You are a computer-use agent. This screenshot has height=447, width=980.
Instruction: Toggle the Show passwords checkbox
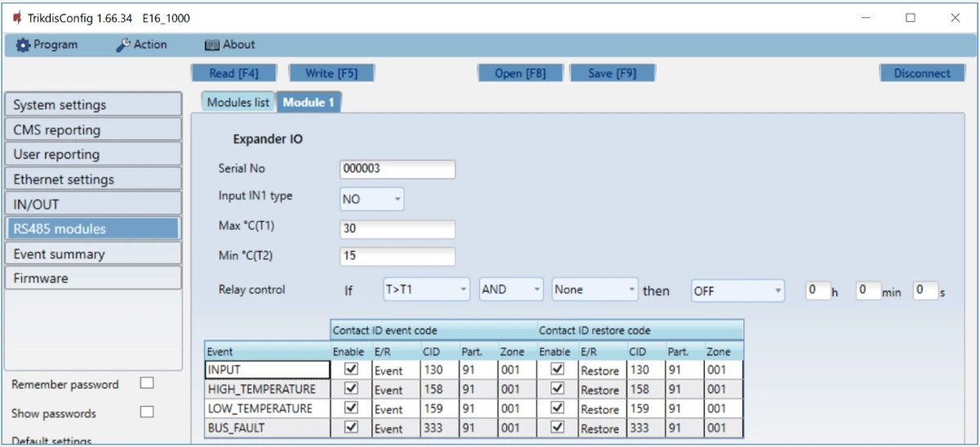tap(147, 413)
